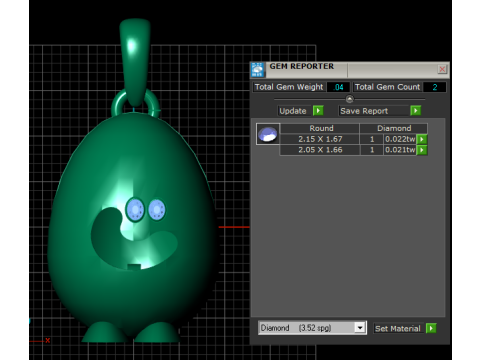Click the green arrow next to Save Report

click(x=416, y=111)
